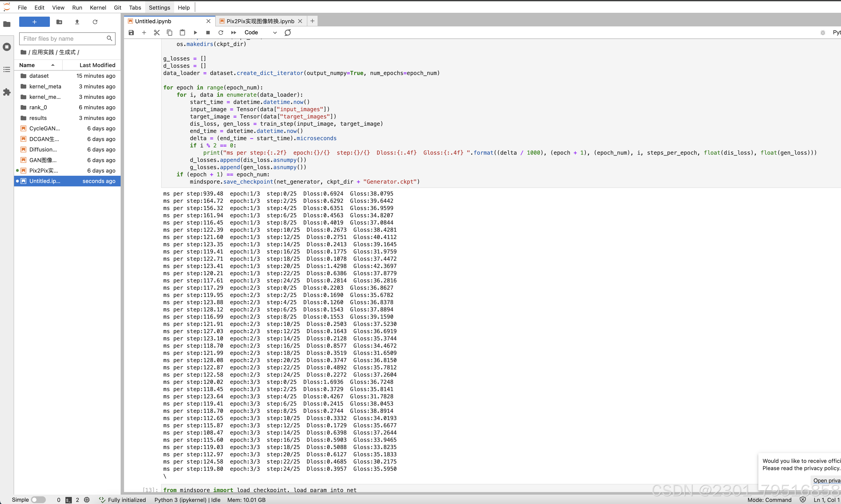Viewport: 841px width, 504px height.
Task: Click the blue new launcher button
Action: point(34,22)
